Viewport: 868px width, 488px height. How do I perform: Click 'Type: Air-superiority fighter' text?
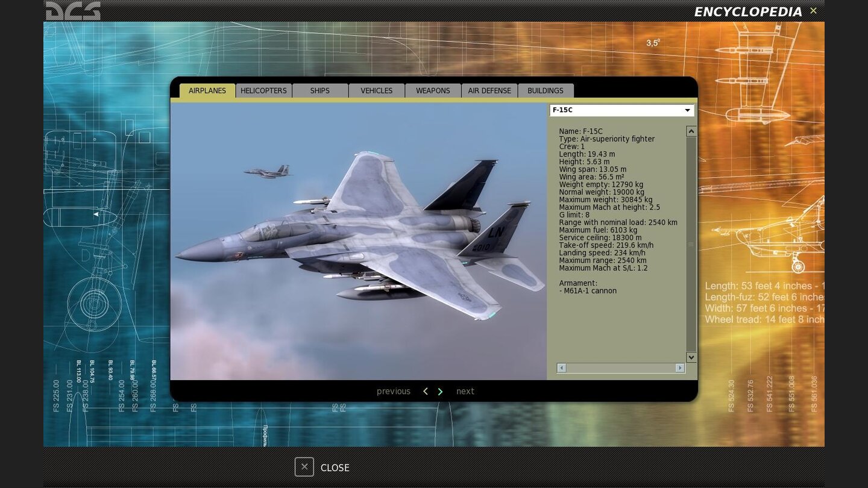[606, 139]
